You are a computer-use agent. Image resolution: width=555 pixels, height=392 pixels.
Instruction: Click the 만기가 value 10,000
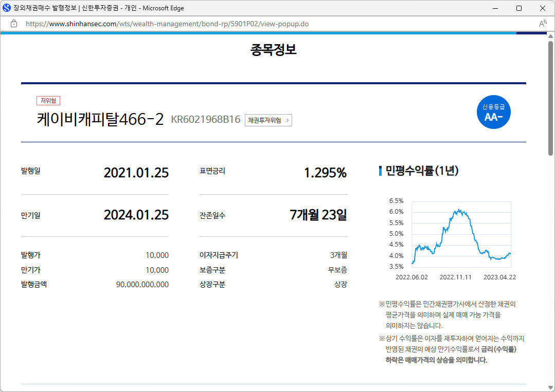click(x=157, y=270)
